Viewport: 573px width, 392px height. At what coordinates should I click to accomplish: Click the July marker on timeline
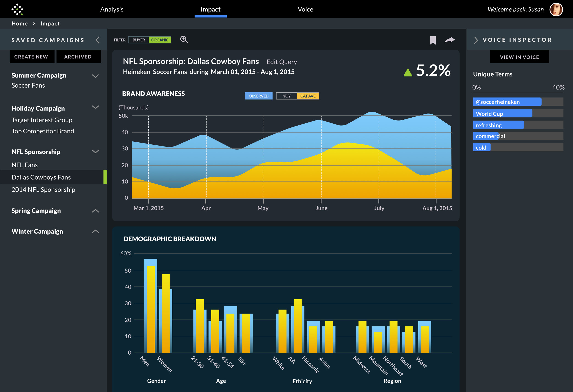tap(379, 208)
